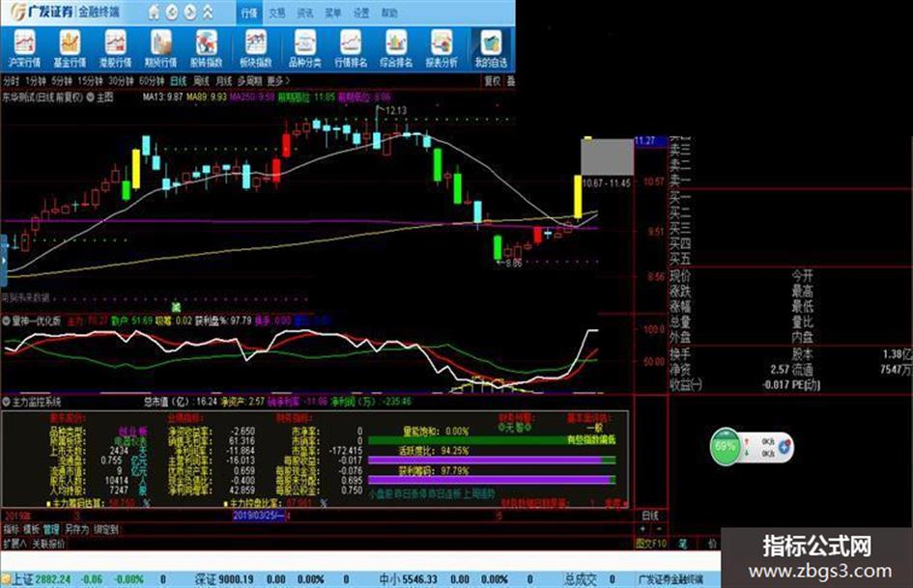Open 品种分类 category icon

(x=304, y=49)
